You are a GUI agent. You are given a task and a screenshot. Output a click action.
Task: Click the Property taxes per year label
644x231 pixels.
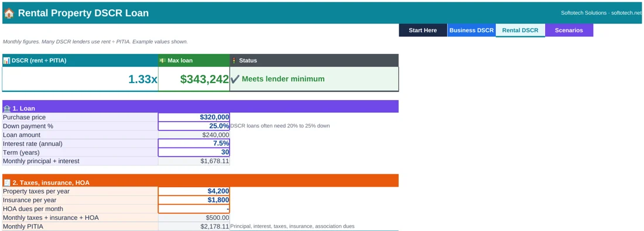(36, 191)
